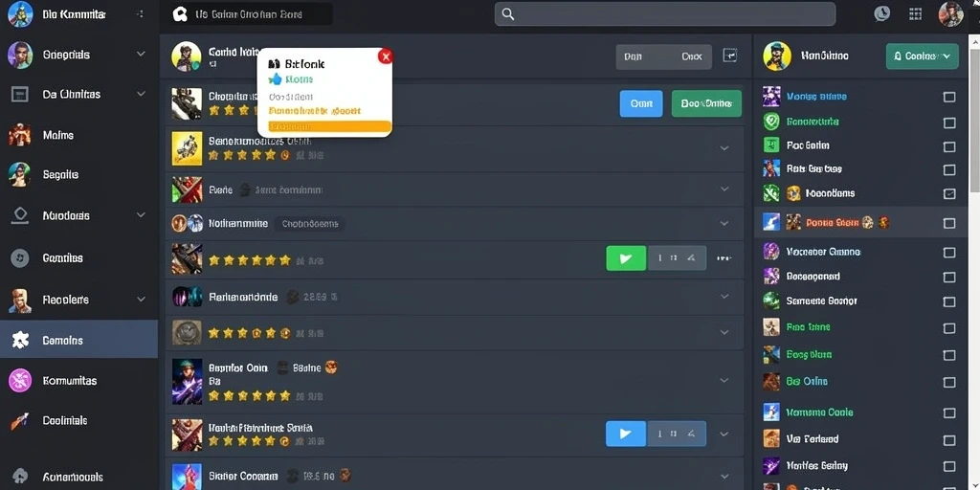
Task: Tick the checkbox for Ve Ferlered
Action: tap(948, 440)
